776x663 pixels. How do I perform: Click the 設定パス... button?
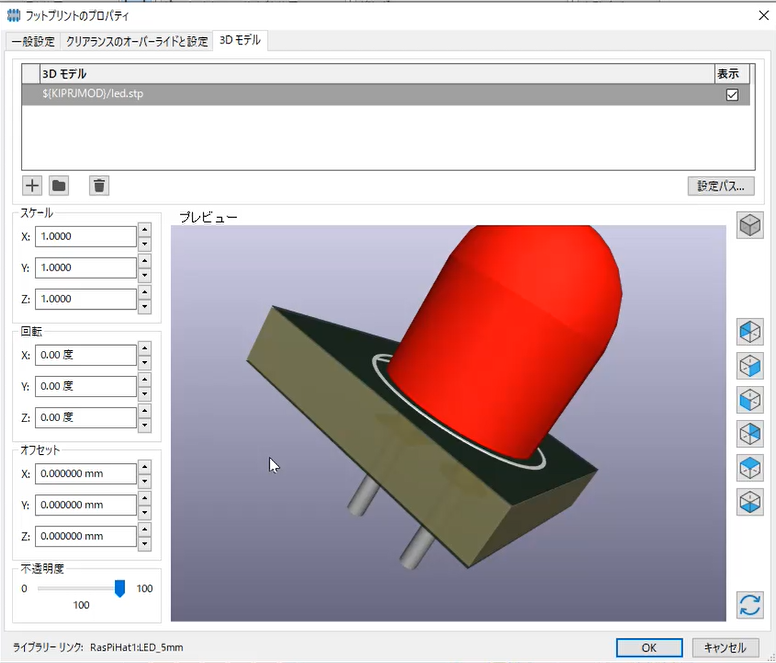720,186
